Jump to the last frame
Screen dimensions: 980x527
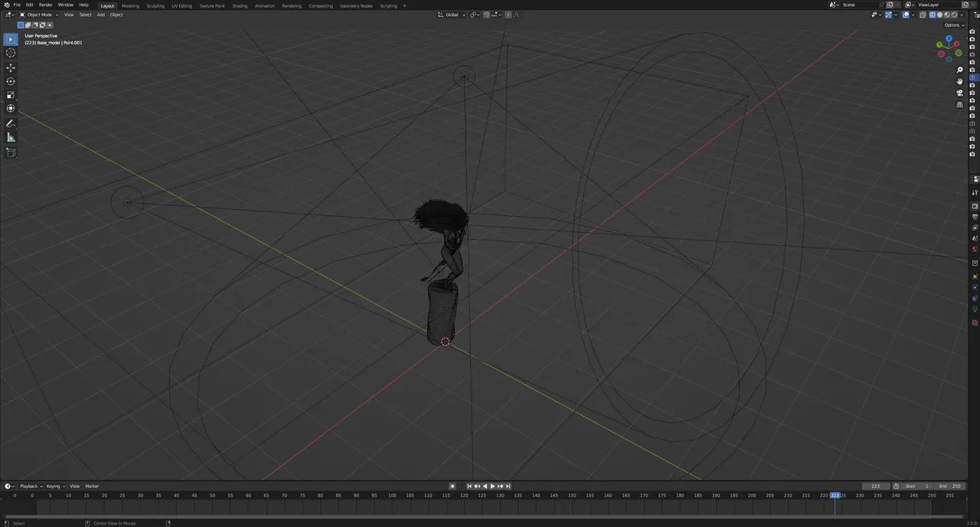pyautogui.click(x=508, y=486)
